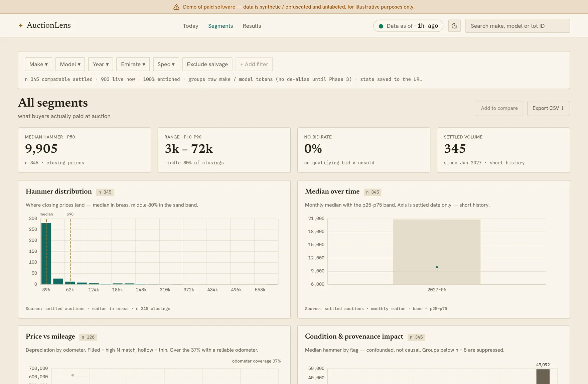
Task: Expand the Model filter dropdown
Action: [70, 64]
